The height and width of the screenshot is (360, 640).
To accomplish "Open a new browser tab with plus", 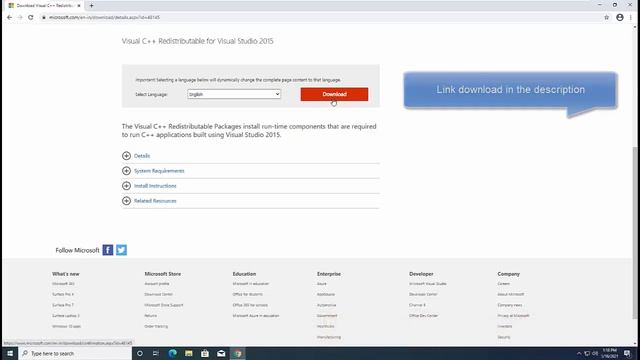I will [91, 6].
